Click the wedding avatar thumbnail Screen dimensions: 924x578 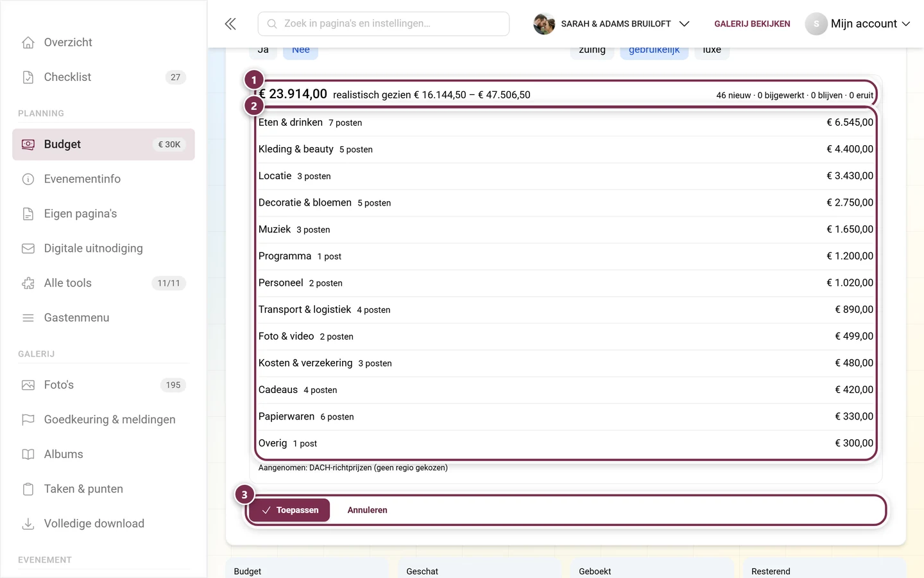click(544, 24)
